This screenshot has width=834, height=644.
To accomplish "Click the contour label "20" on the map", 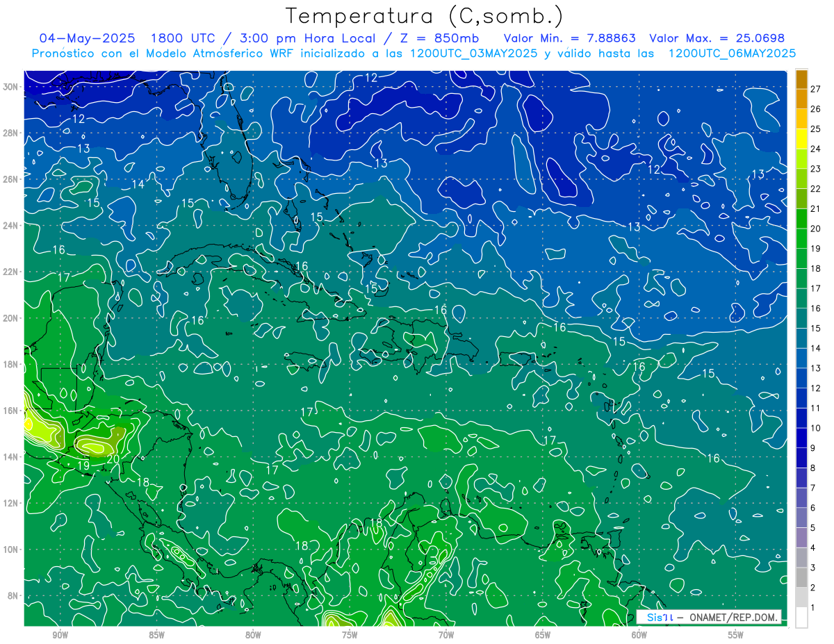I will pyautogui.click(x=113, y=459).
